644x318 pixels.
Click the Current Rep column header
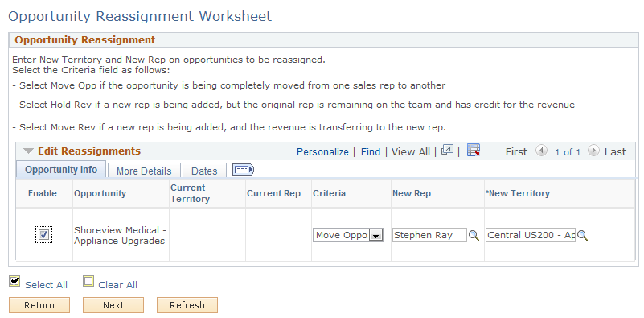pos(273,193)
